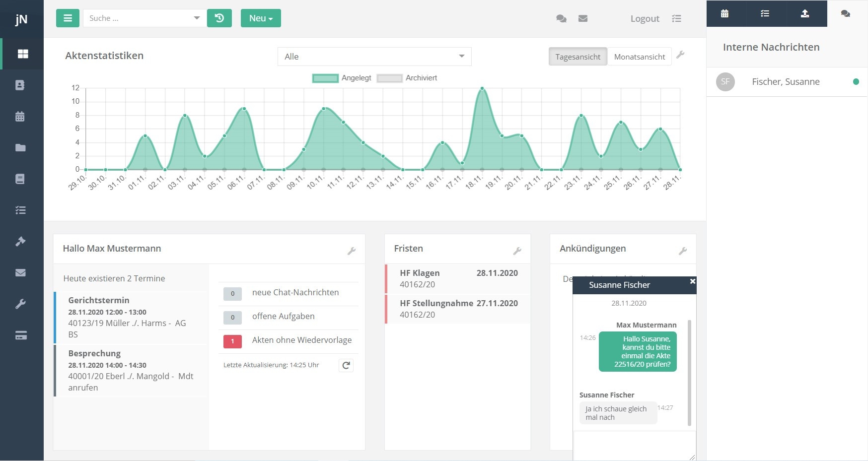The image size is (868, 461).
Task: Switch chart to Monatsansicht
Action: tap(640, 57)
